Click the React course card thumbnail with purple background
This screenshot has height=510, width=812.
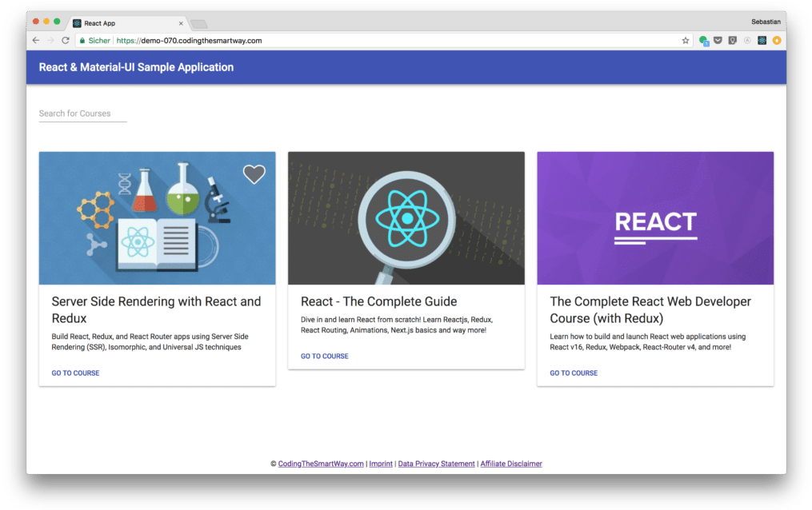[x=655, y=217]
